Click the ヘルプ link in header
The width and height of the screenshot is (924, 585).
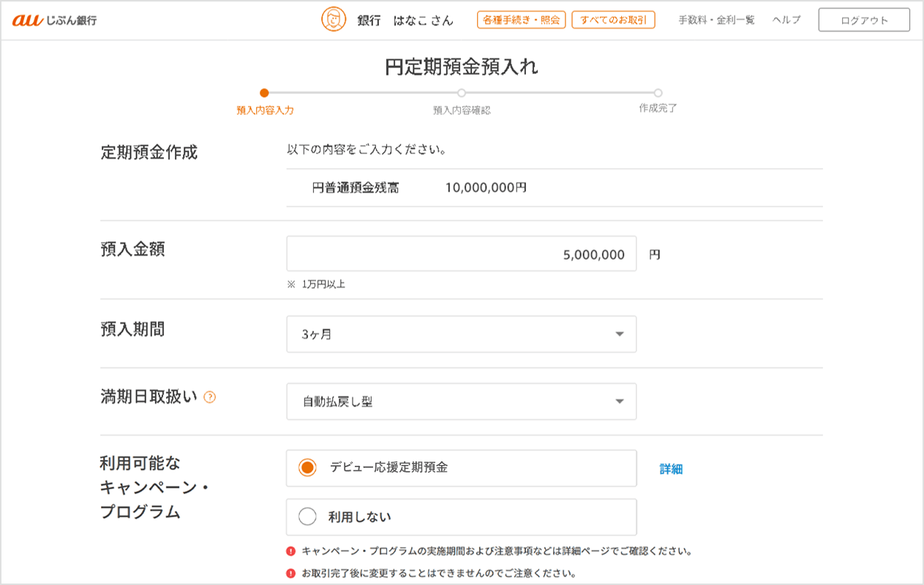[x=786, y=20]
